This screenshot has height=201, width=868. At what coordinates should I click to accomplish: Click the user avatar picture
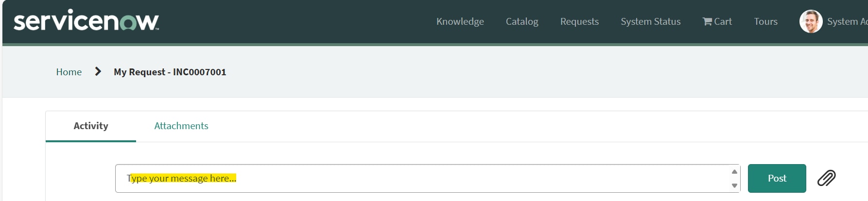tap(811, 21)
